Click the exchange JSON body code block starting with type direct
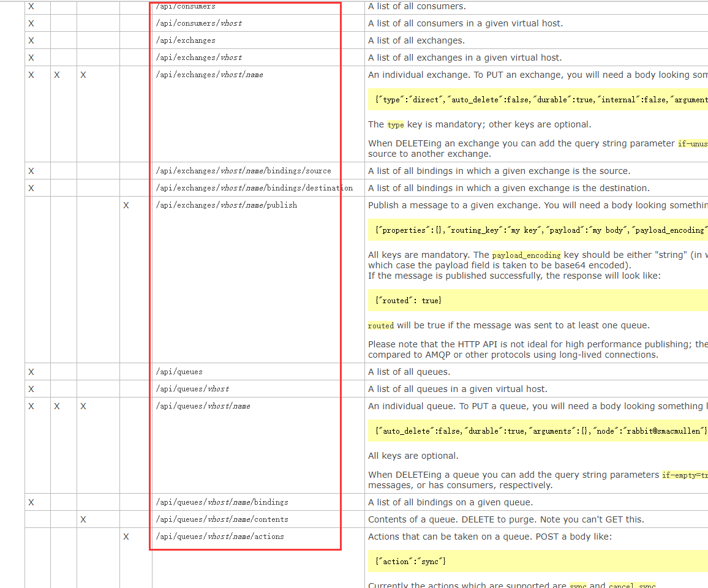 [x=538, y=99]
